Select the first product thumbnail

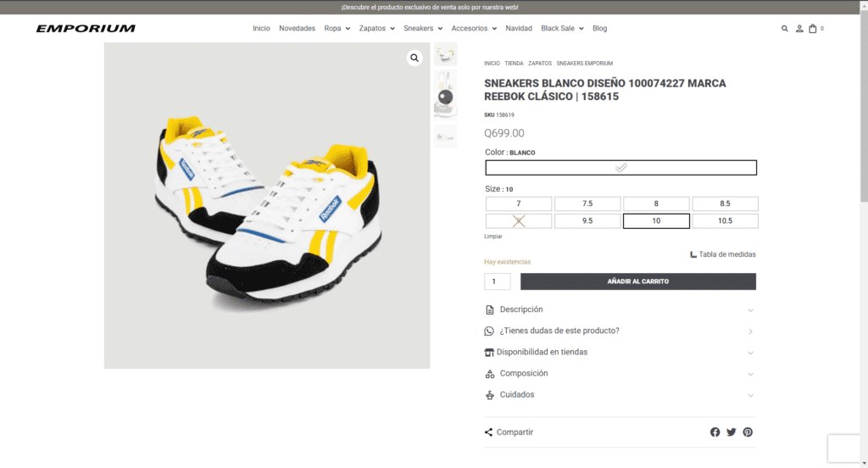[x=446, y=54]
